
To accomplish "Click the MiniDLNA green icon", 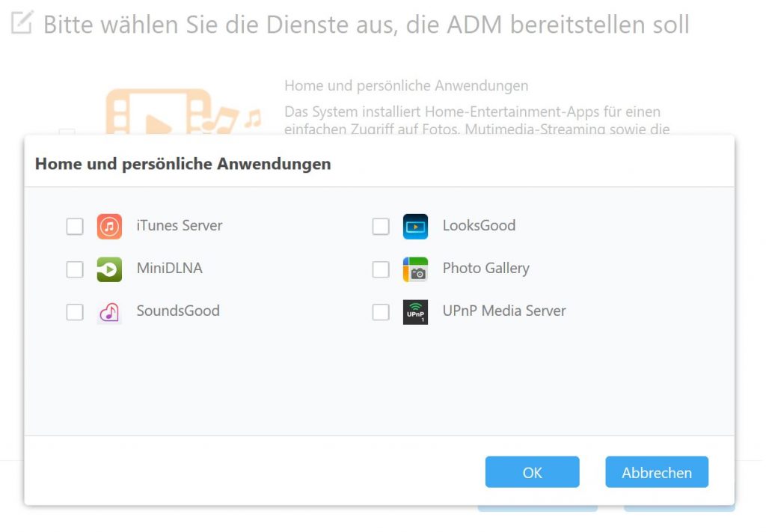I will pyautogui.click(x=109, y=269).
